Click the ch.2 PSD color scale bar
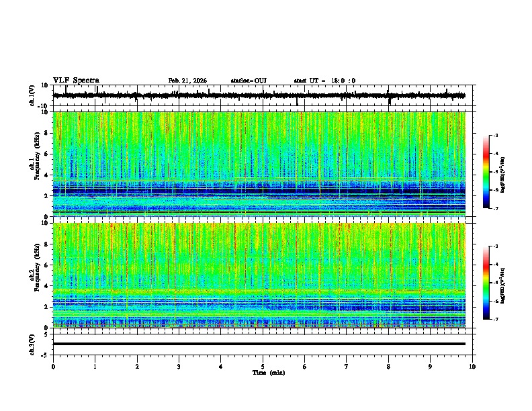Screen dimensions: 532x411 (486, 283)
